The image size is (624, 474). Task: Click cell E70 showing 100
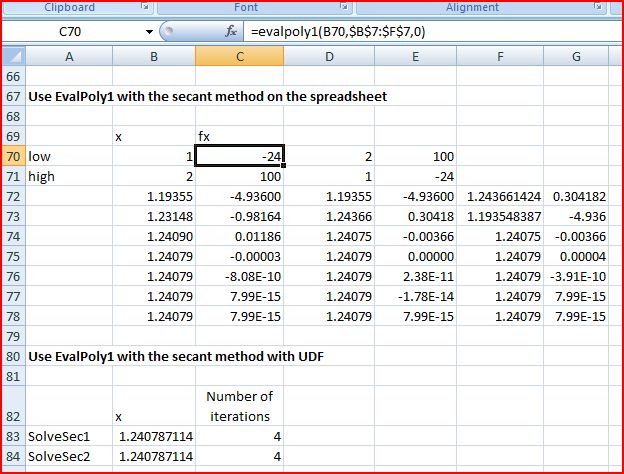point(415,156)
